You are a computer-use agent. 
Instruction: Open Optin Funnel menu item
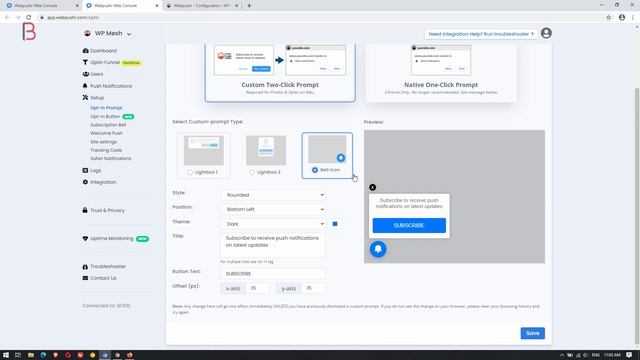tap(105, 62)
